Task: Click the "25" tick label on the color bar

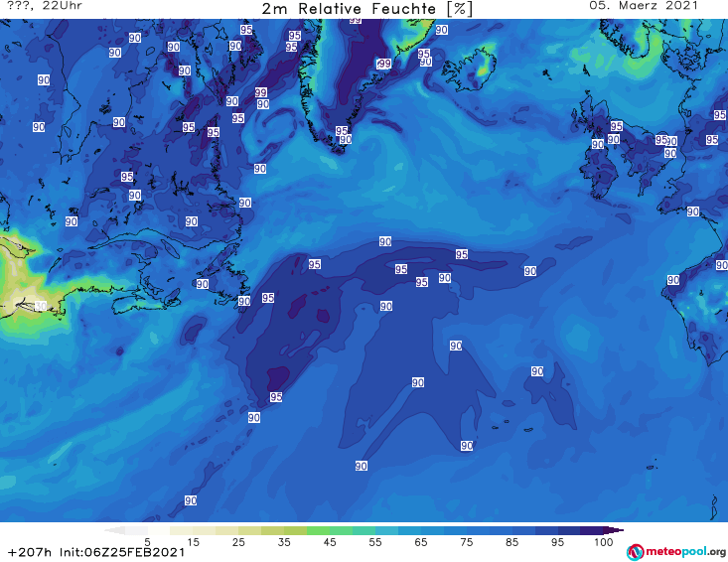Action: click(x=238, y=542)
